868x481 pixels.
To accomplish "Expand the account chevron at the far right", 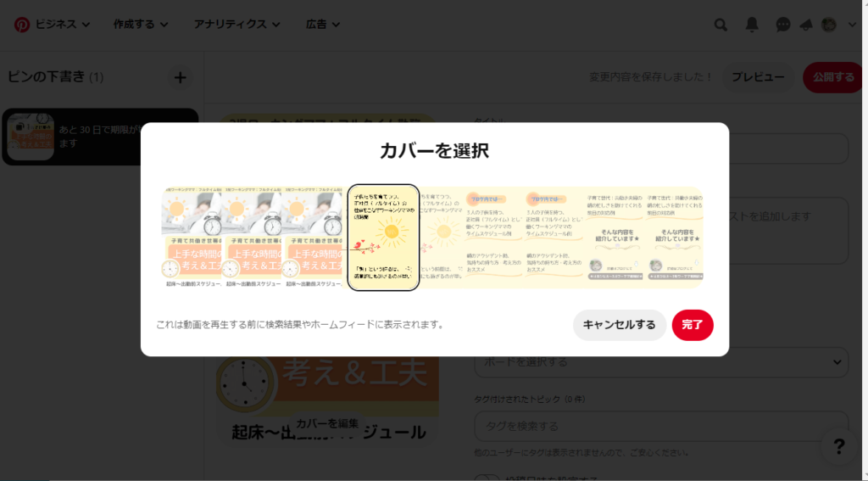I will 852,25.
